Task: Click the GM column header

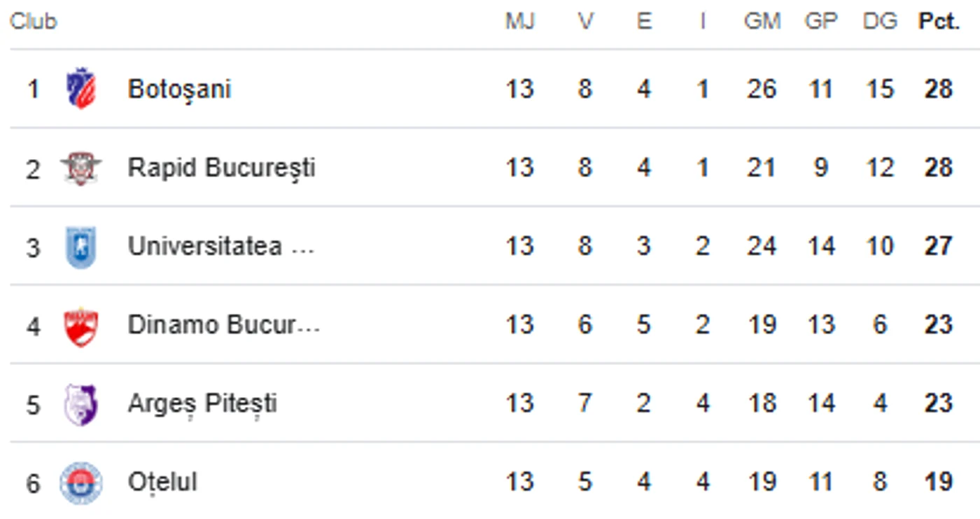Action: point(762,22)
